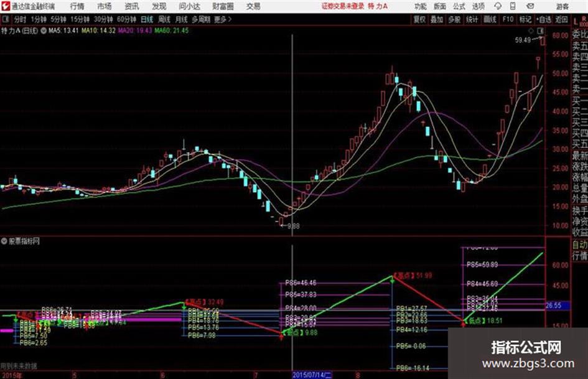Click the 用到未来数据 warning text
This screenshot has width=588, height=379.
coord(19,365)
